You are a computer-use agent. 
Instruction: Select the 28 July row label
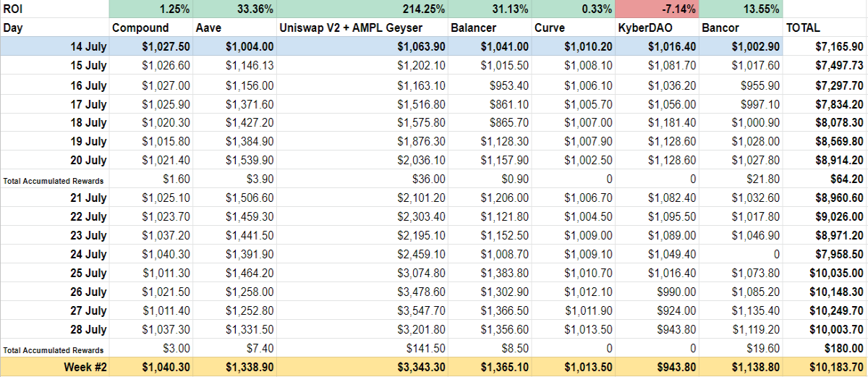click(x=55, y=329)
